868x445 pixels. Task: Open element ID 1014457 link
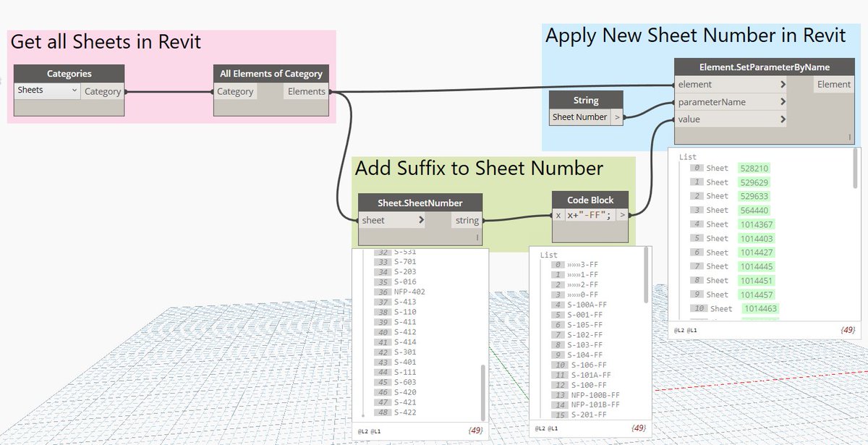756,294
